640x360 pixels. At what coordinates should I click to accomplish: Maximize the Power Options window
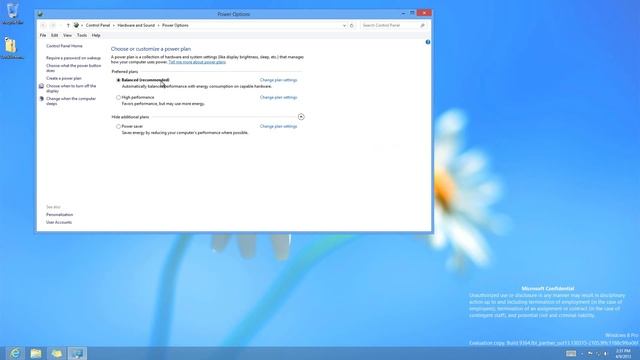pos(412,13)
